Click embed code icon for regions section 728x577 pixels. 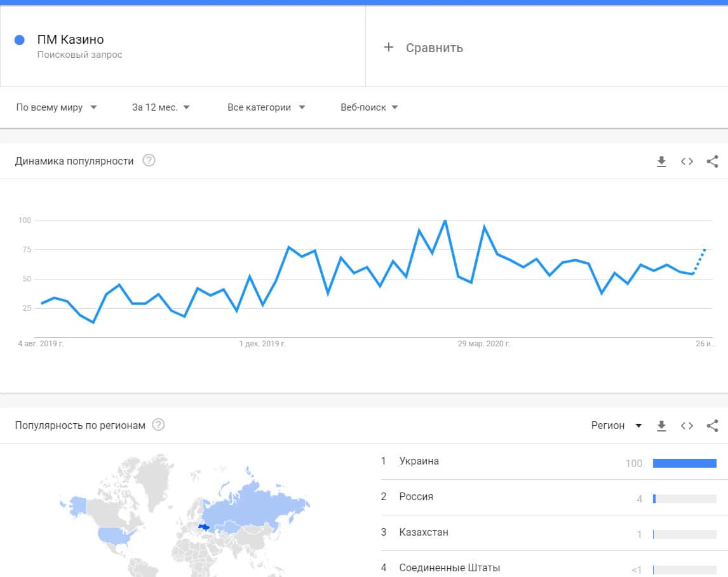click(687, 426)
